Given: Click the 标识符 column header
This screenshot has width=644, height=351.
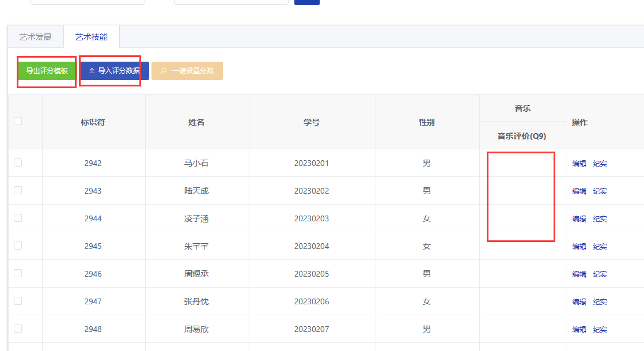Looking at the screenshot, I should [x=93, y=122].
